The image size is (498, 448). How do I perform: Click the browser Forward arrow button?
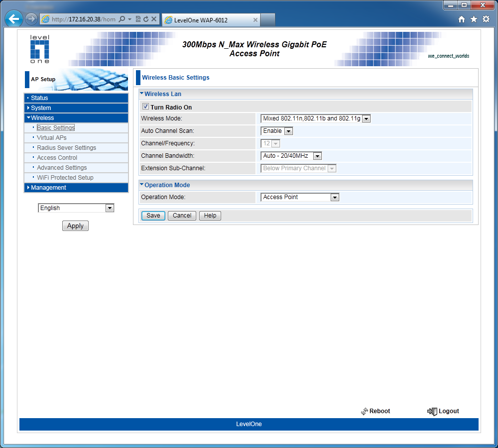pos(31,19)
